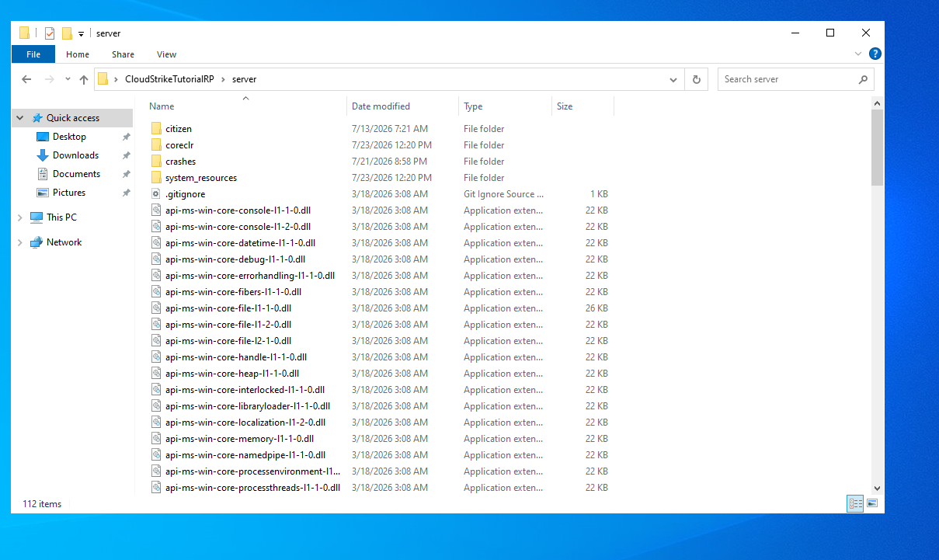Click the search magnifier icon

(x=863, y=79)
